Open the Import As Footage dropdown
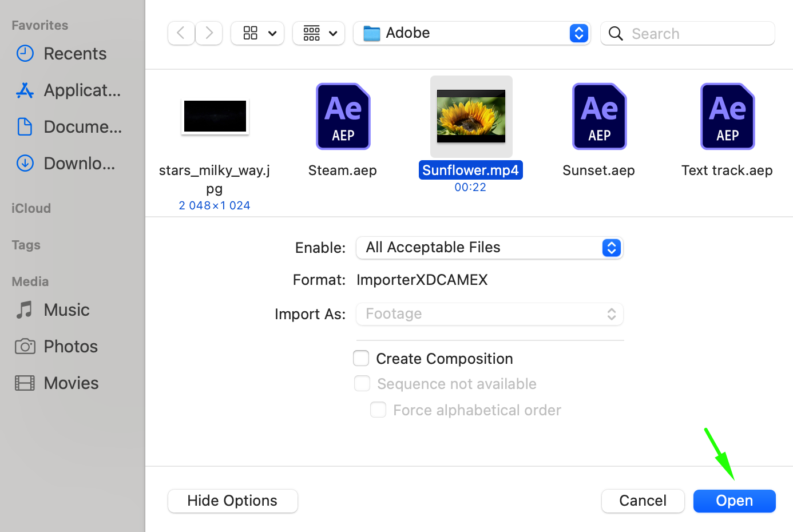Viewport: 793px width, 532px height. 489,314
